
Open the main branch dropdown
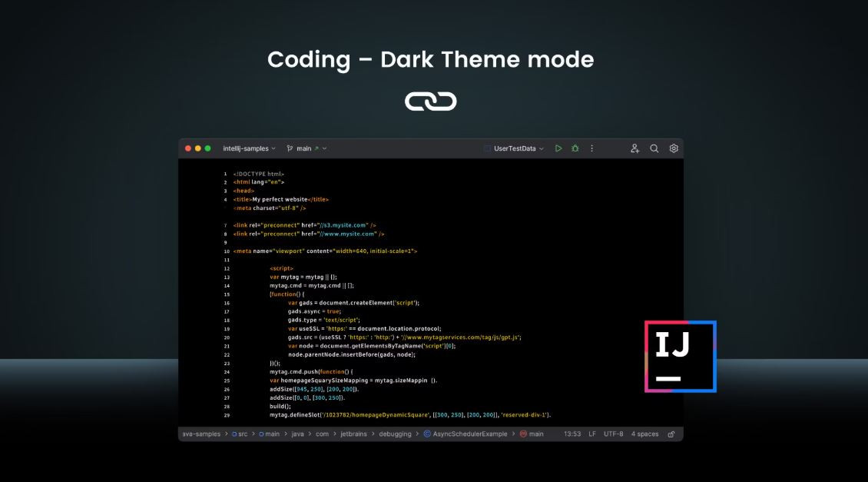[x=306, y=148]
